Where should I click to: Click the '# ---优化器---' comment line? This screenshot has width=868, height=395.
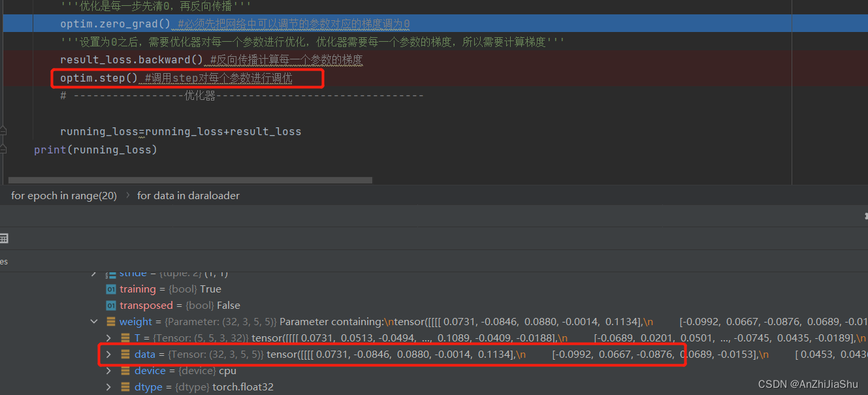pos(242,96)
